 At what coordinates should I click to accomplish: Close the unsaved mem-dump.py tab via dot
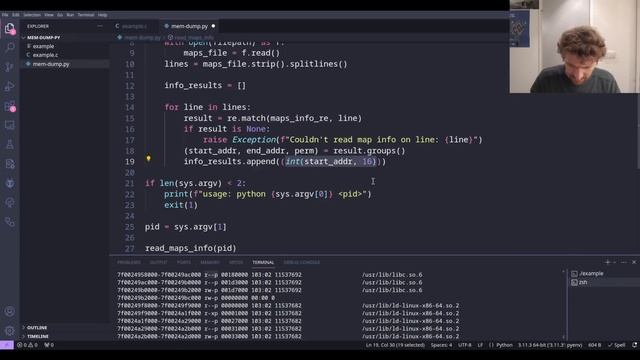click(213, 26)
